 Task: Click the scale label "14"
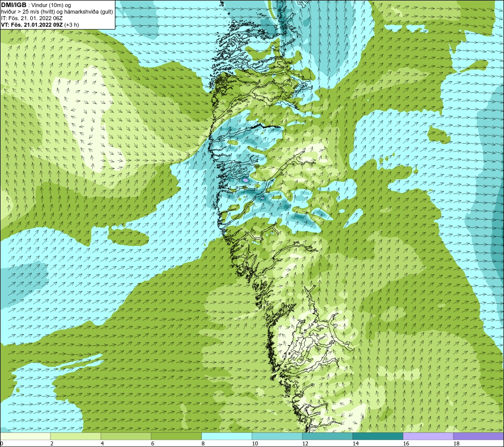tap(356, 443)
